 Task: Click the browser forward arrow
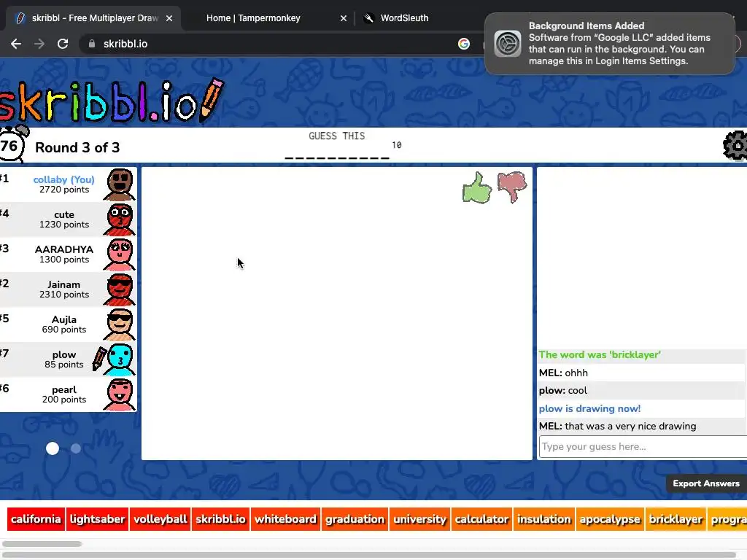point(39,44)
